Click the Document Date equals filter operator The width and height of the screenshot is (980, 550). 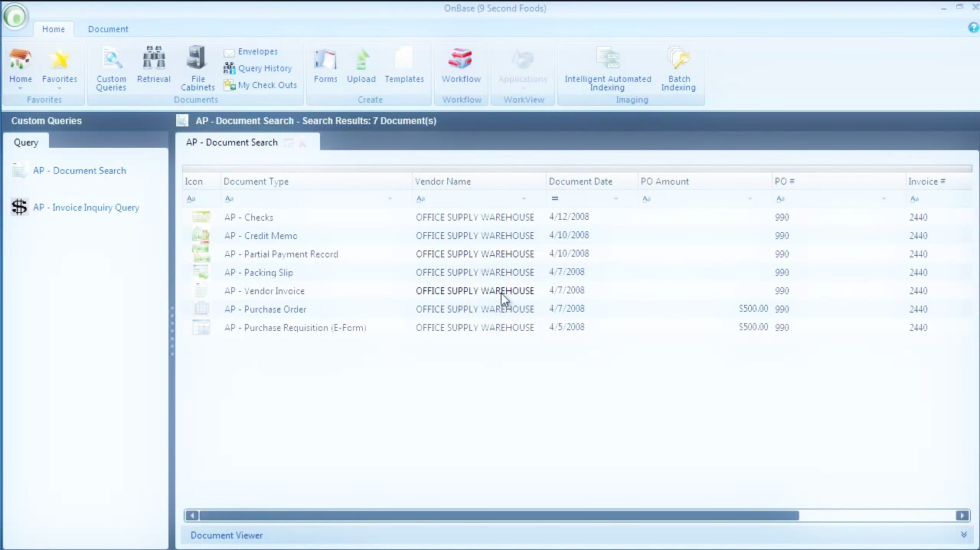[x=555, y=199]
